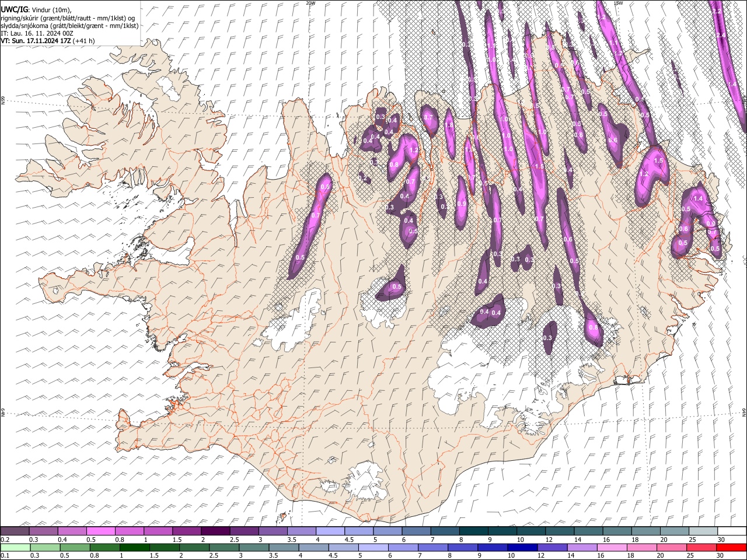
Task: Click 'VT: Sun. 17.11.2024 17Z' valid time
Action: pos(36,41)
